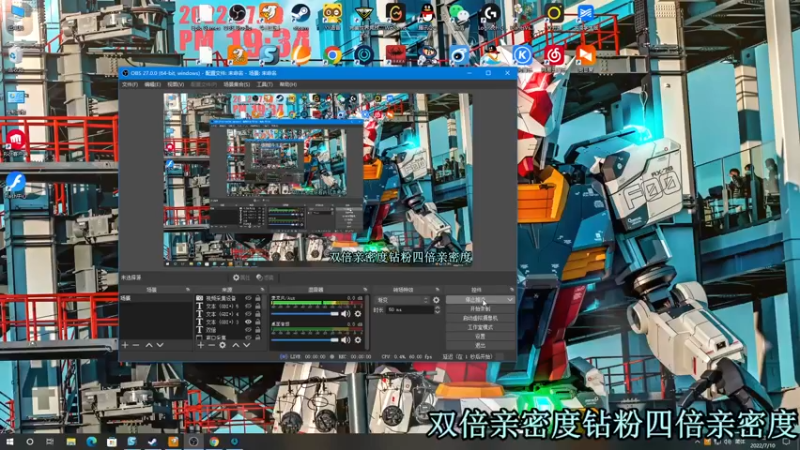The height and width of the screenshot is (450, 800).
Task: Toggle lock on Text (GDI+) 5 source
Action: (258, 306)
